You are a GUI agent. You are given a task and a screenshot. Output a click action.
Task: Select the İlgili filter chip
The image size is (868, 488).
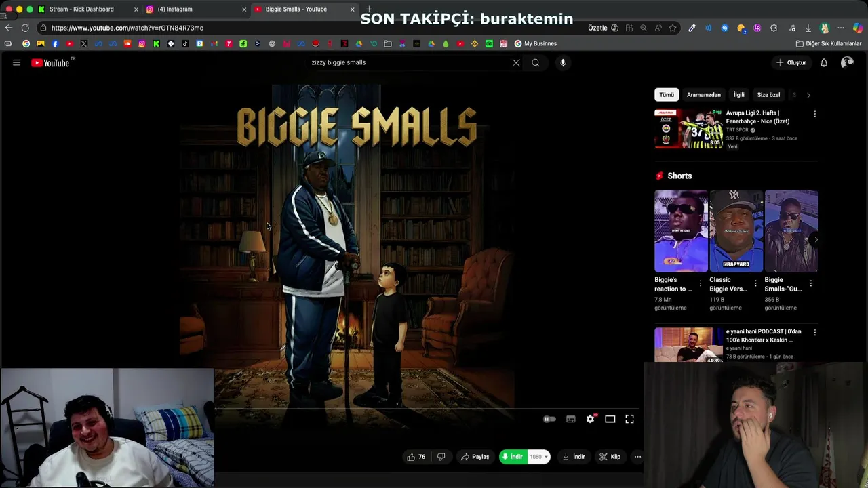738,95
